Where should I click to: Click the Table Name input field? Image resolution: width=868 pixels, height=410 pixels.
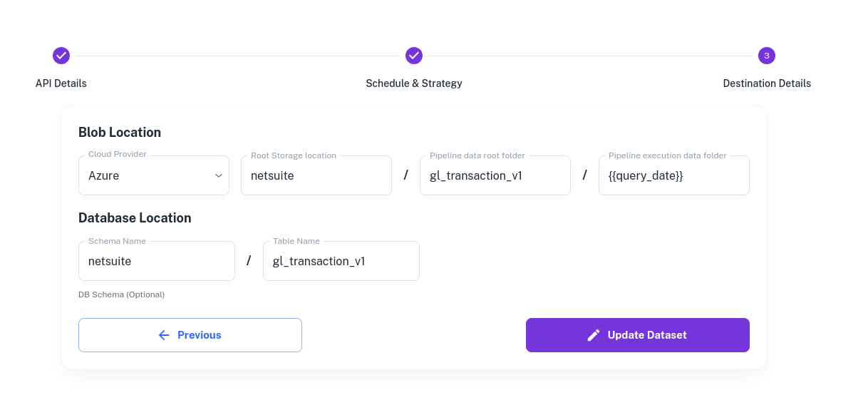coord(341,261)
